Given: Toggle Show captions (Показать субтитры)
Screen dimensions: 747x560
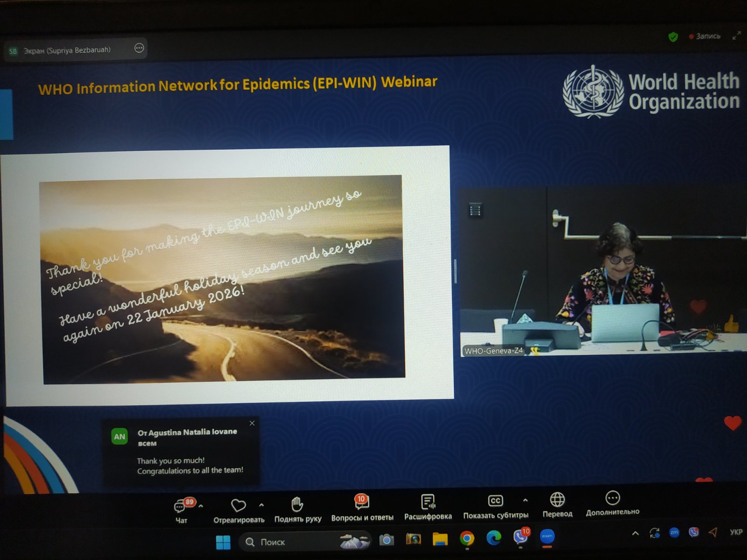Looking at the screenshot, I should pos(495,501).
